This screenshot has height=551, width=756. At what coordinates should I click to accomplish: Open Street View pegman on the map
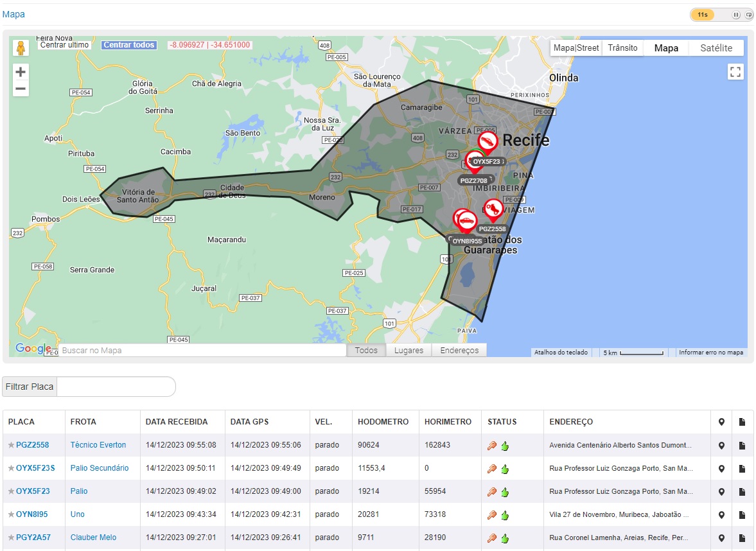click(21, 48)
